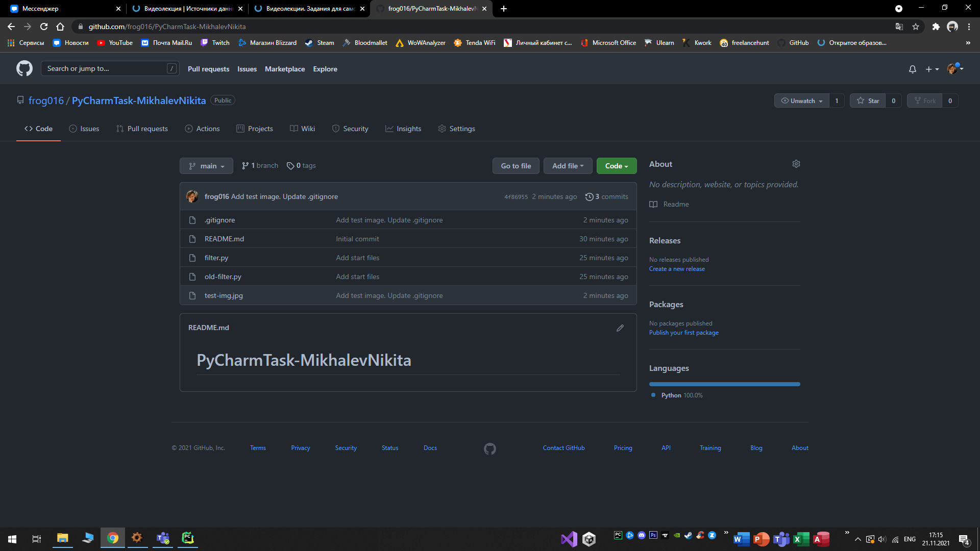This screenshot has height=551, width=980.
Task: Open the test-img.jpg file
Action: click(224, 295)
